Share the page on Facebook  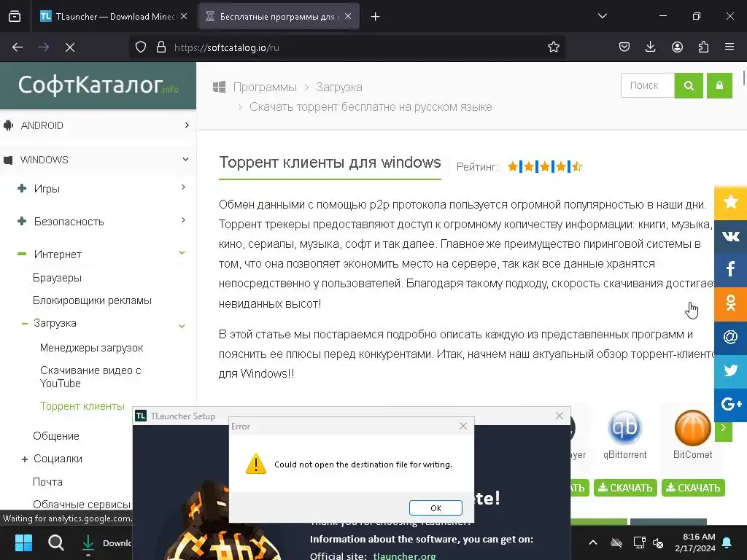coord(730,270)
